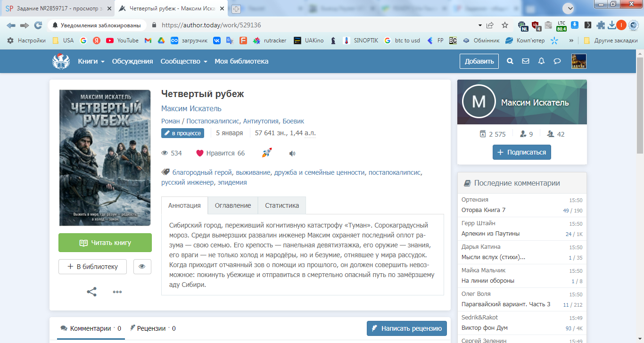Open the three-dots more options menu
This screenshot has width=644, height=343.
117,292
